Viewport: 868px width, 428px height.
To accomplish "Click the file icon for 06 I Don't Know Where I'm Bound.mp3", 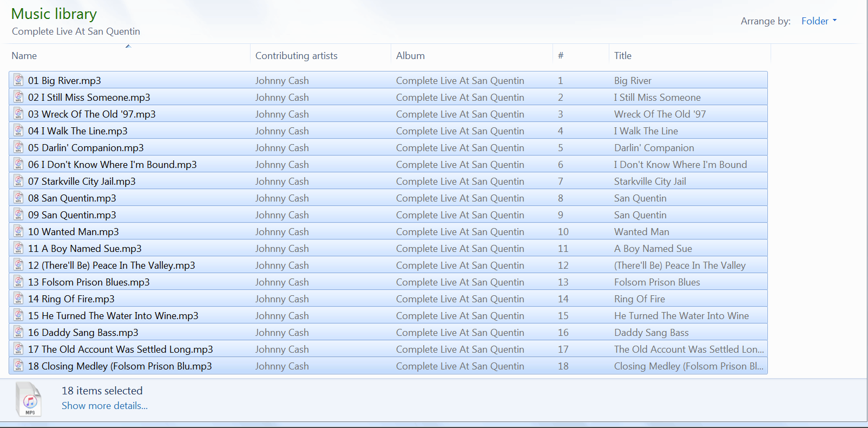I will (18, 164).
